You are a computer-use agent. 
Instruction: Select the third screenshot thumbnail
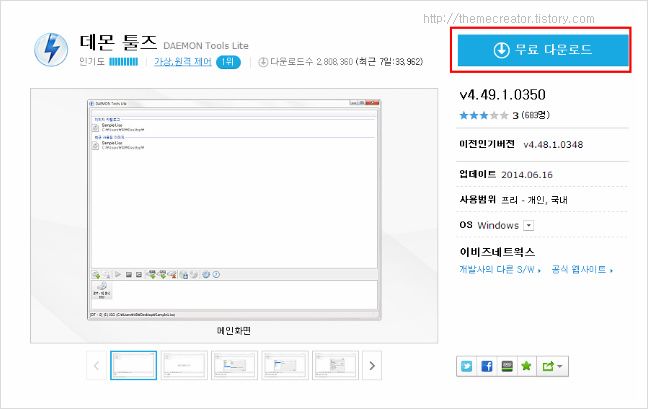click(234, 365)
